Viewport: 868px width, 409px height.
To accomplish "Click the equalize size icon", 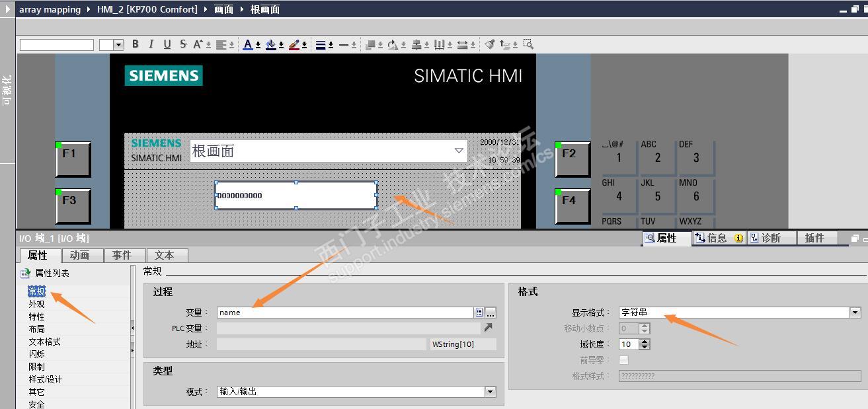I will pyautogui.click(x=463, y=44).
